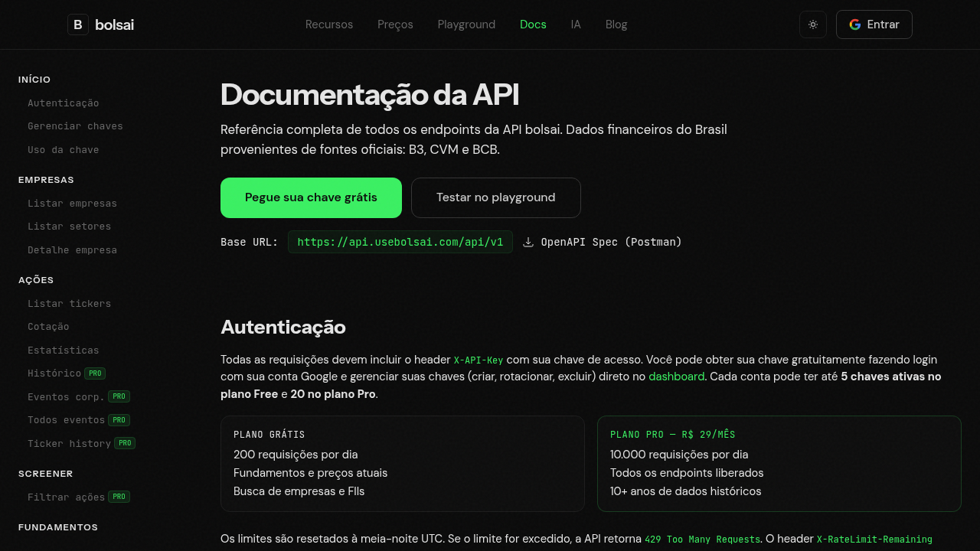This screenshot has height=551, width=980.
Task: Open Gerenciar chaves in the sidebar
Action: click(x=75, y=126)
